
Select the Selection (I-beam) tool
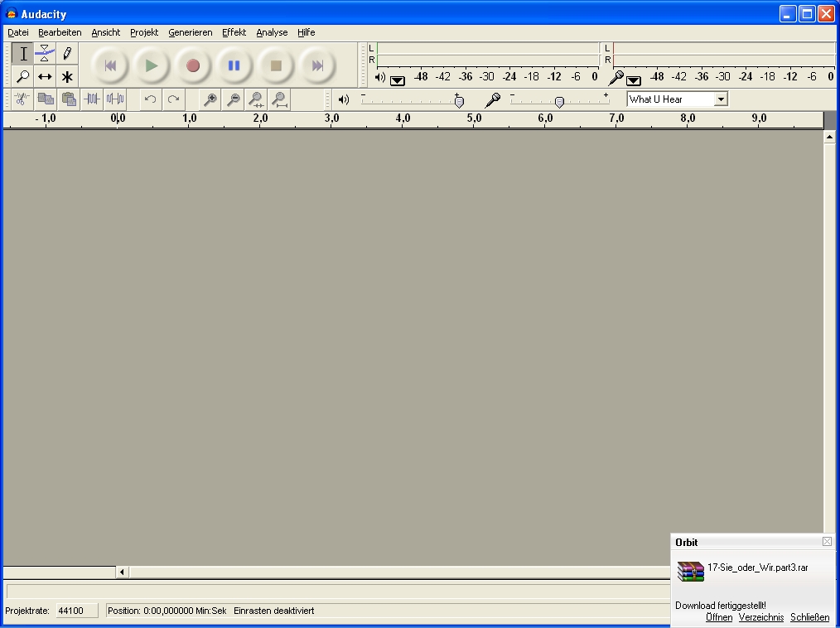[23, 54]
